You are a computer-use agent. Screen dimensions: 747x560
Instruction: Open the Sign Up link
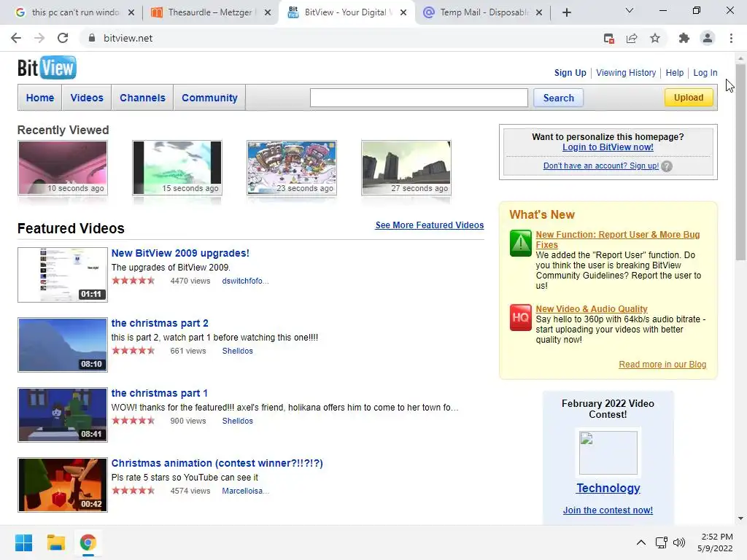coord(570,73)
